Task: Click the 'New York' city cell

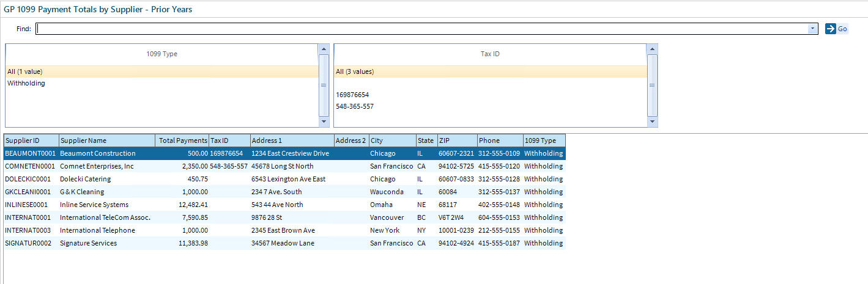Action: (393, 230)
